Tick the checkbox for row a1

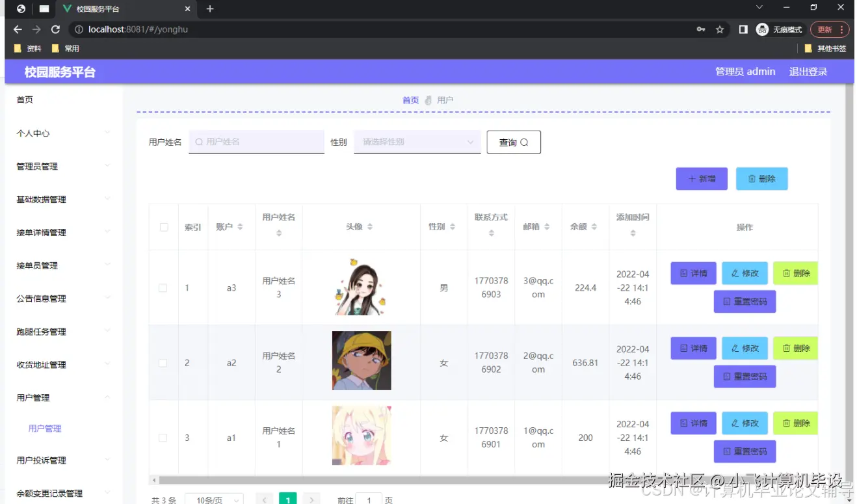click(x=163, y=438)
